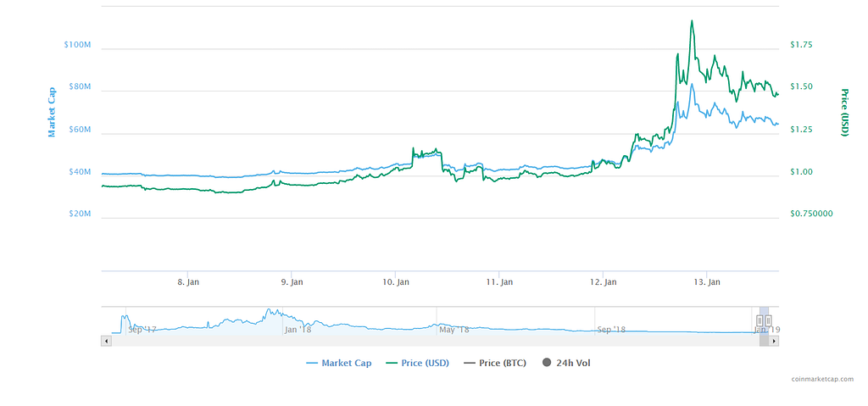Grab the right navigator range handle
Screen dimensions: 868x406
pyautogui.click(x=768, y=320)
